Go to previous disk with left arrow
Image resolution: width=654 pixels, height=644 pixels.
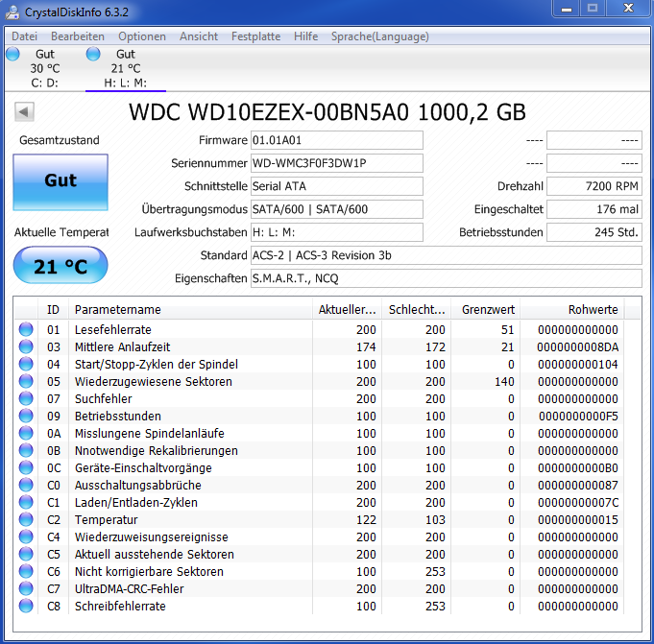pos(24,111)
